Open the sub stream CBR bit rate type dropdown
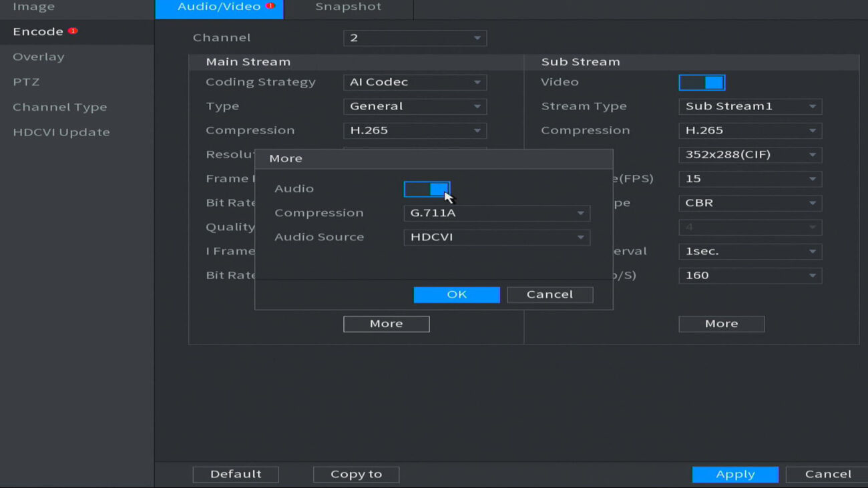 pos(750,203)
